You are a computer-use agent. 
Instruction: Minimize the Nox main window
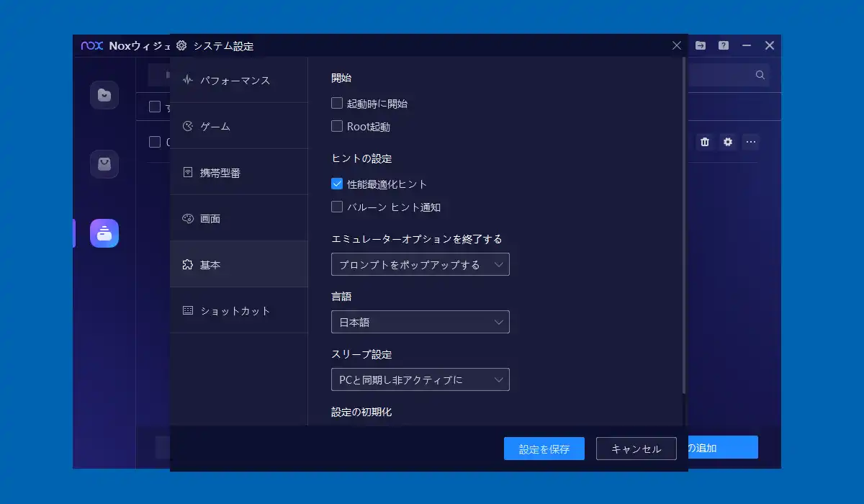(x=747, y=45)
